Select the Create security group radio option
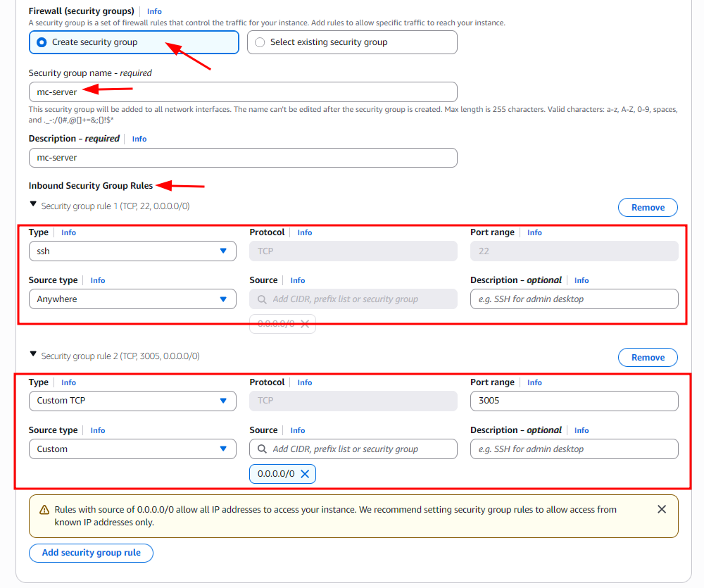Viewport: 704px width, 588px height. pyautogui.click(x=42, y=42)
